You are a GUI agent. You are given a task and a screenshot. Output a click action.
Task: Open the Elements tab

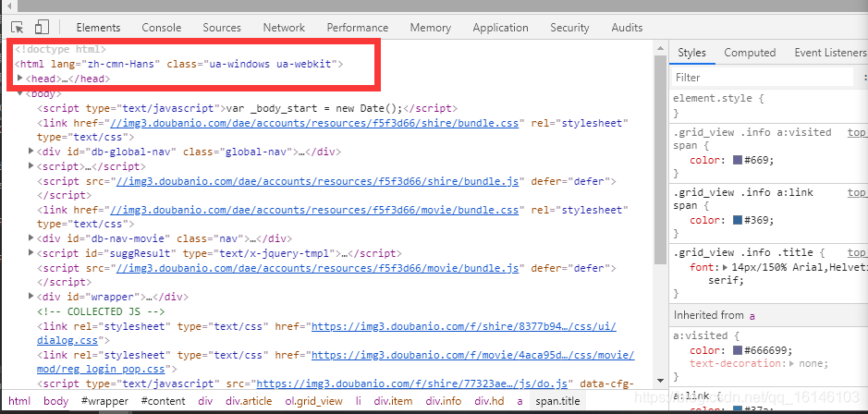coord(98,28)
